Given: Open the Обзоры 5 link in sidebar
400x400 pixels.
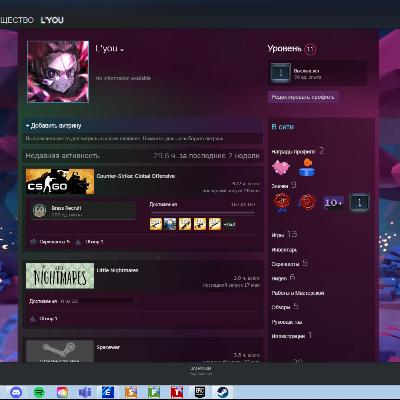Looking at the screenshot, I should [285, 307].
